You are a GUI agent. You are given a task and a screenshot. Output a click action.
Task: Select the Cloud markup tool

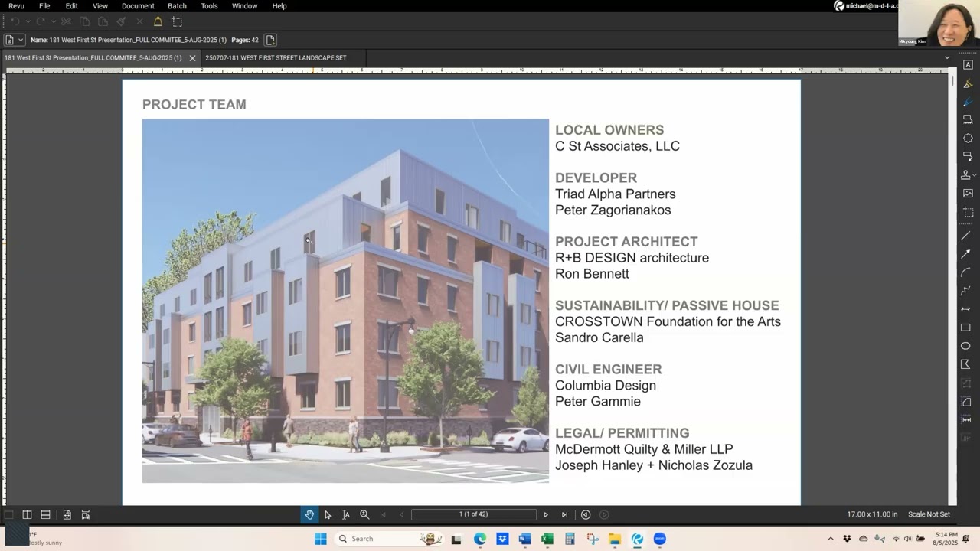968,139
